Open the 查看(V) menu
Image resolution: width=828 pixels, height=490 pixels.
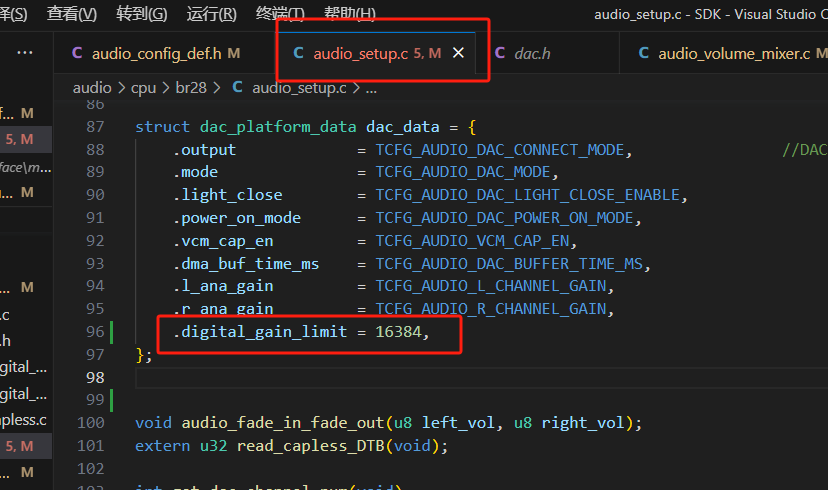coord(72,14)
